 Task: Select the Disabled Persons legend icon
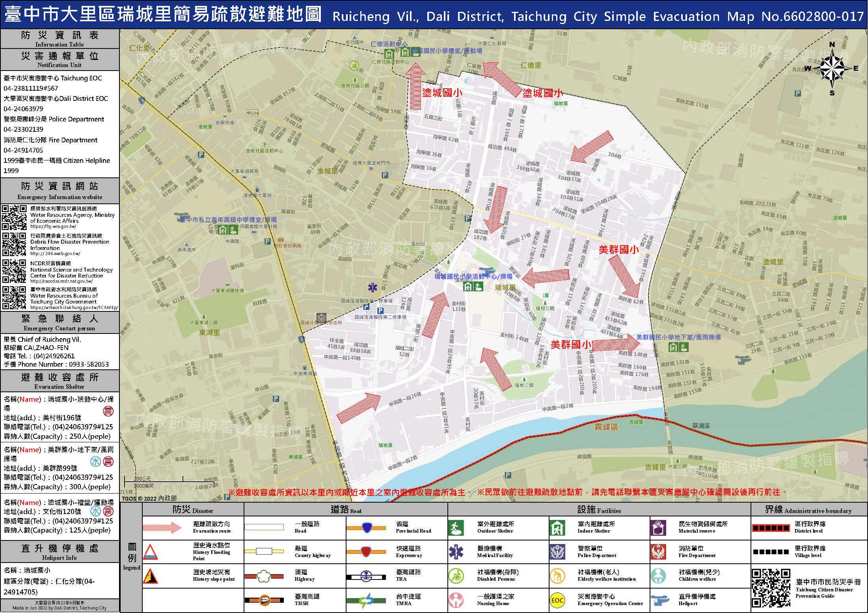[x=456, y=576]
